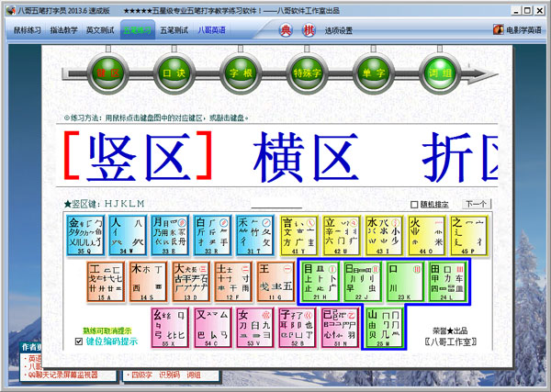The image size is (551, 392).
Task: Click the 口 key 23 K
Action: (405, 281)
